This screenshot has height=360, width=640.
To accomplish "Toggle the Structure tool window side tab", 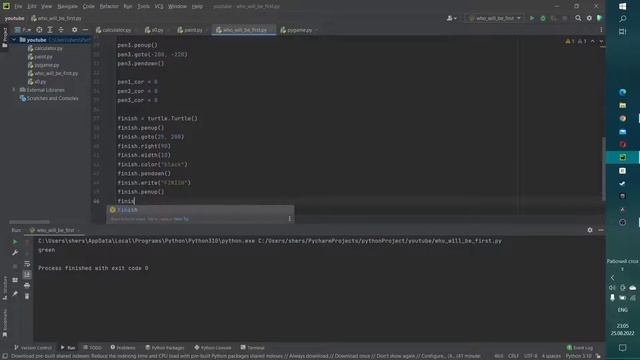I will (4, 288).
